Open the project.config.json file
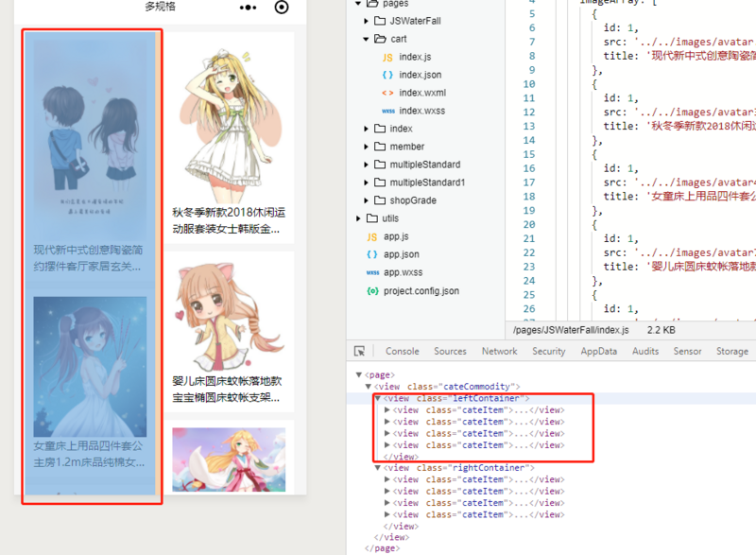The height and width of the screenshot is (555, 756). click(421, 291)
